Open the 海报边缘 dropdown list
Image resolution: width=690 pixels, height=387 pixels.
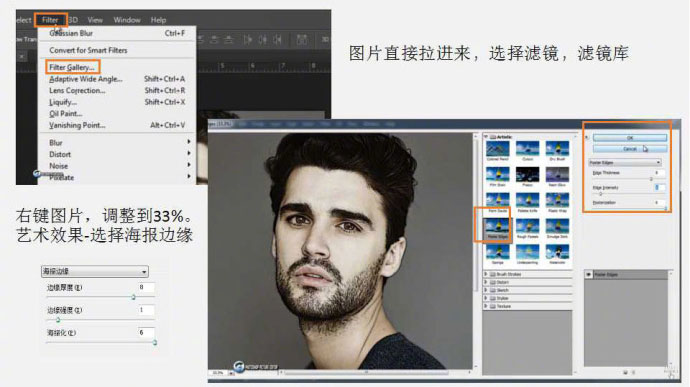click(x=95, y=271)
